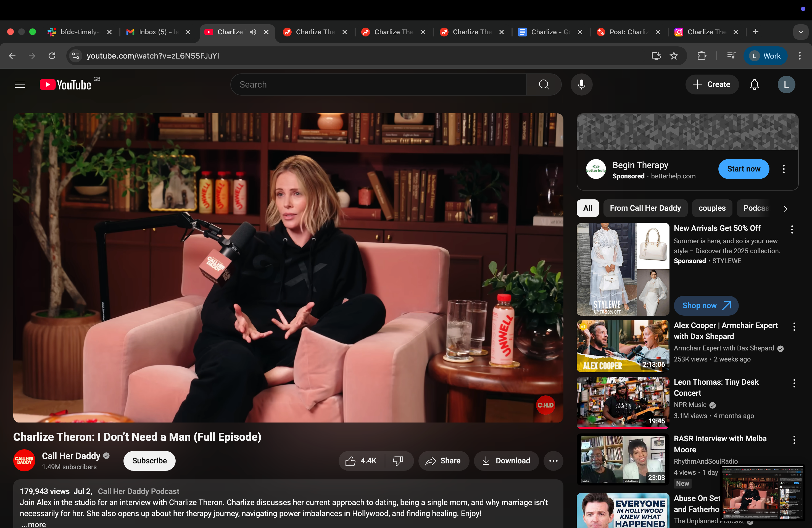812x528 pixels.
Task: Expand the description with ...more
Action: click(x=33, y=524)
